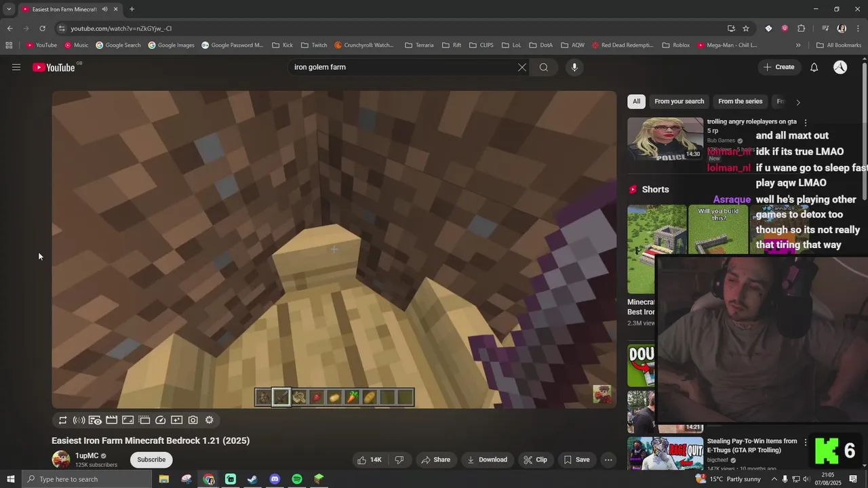Open YouTube notifications bell
The height and width of the screenshot is (488, 868).
[x=814, y=67]
